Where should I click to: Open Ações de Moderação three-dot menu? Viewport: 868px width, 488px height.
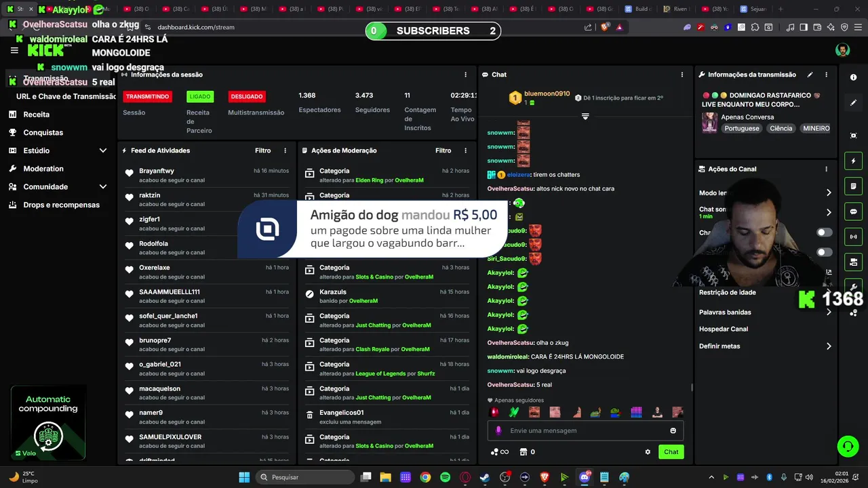(x=465, y=150)
